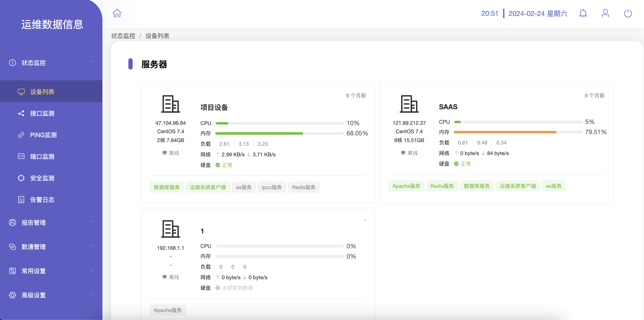Click 9 个月前 timestamp on 项目设备 card
The height and width of the screenshot is (320, 644).
[356, 95]
